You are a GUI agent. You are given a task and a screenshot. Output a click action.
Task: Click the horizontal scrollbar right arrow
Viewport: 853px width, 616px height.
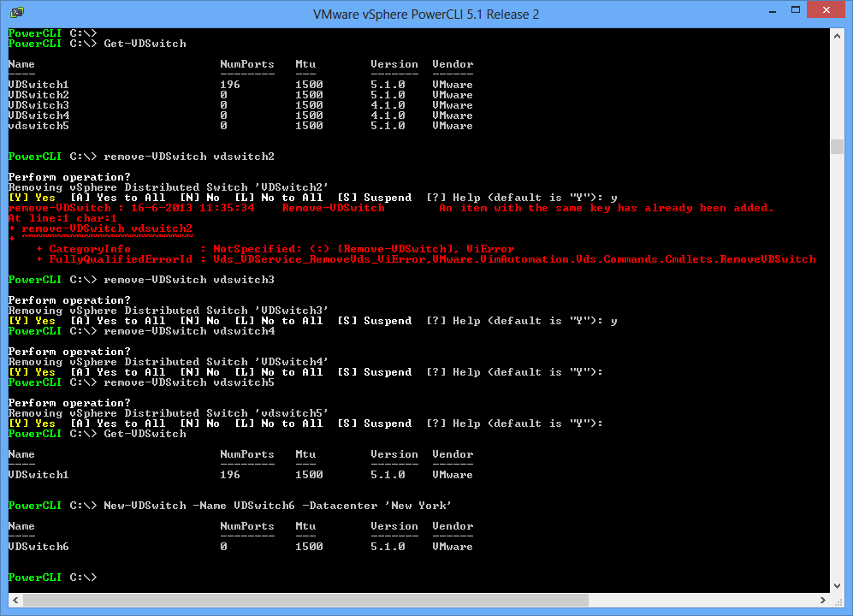(822, 601)
